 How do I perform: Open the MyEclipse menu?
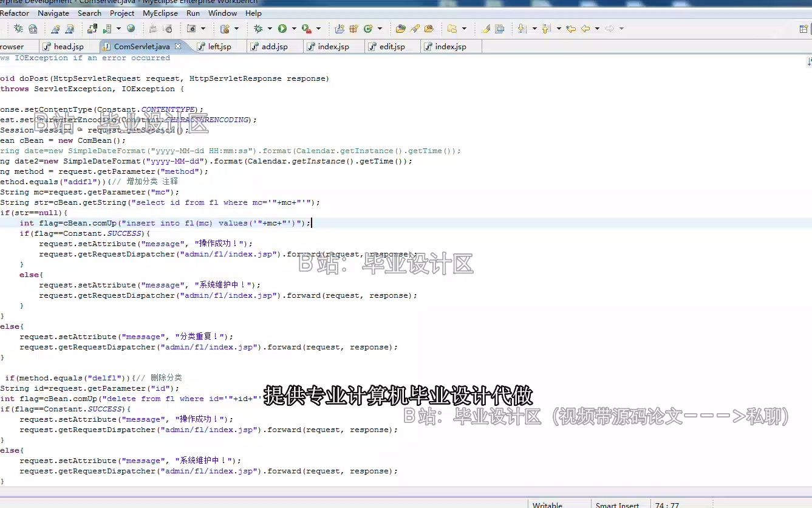(x=160, y=13)
